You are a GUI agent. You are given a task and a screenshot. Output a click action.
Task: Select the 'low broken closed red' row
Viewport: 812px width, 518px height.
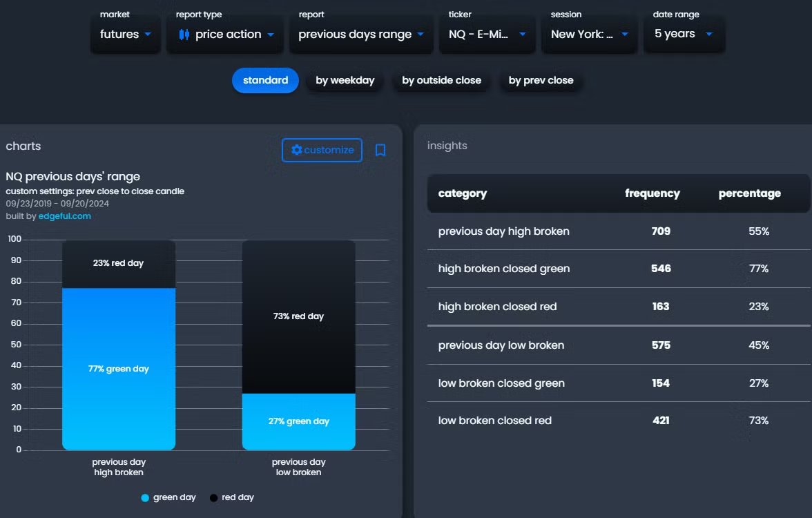coord(619,421)
